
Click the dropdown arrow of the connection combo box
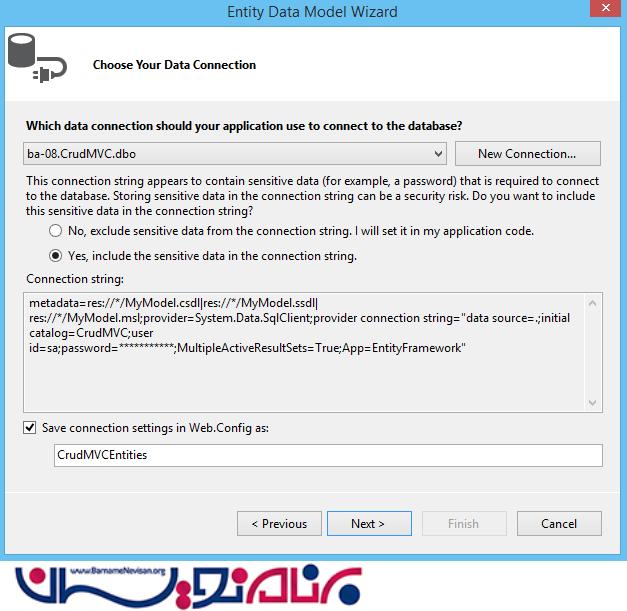coord(438,154)
